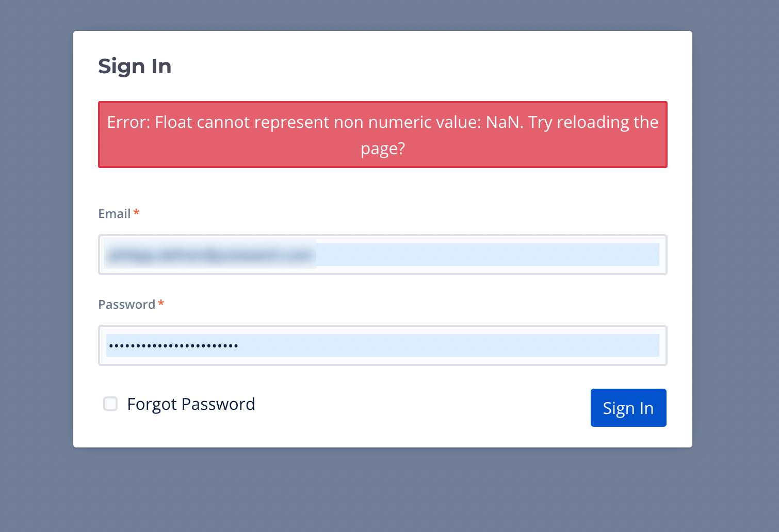Click the Password field label
Image resolution: width=779 pixels, height=532 pixels.
[126, 305]
